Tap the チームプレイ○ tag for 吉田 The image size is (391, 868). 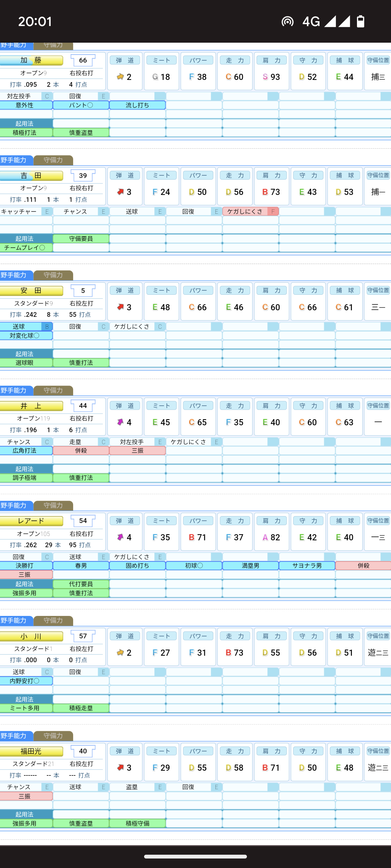(26, 248)
